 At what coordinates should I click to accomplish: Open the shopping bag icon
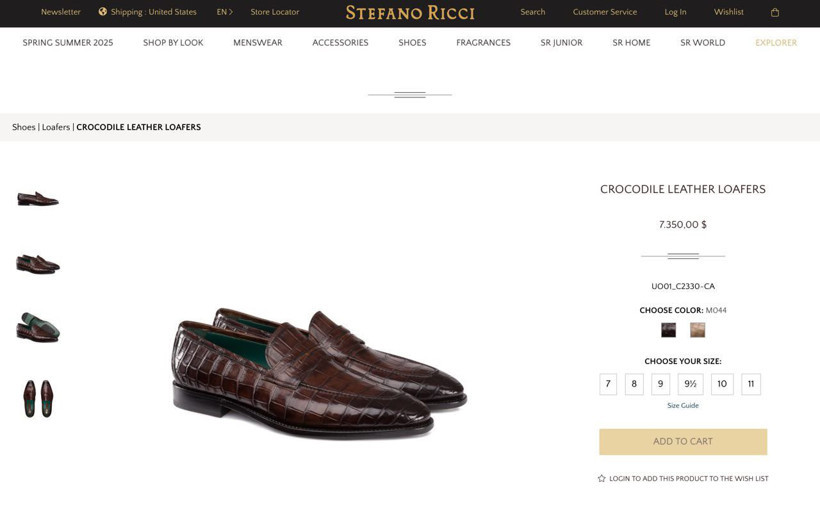(x=775, y=13)
